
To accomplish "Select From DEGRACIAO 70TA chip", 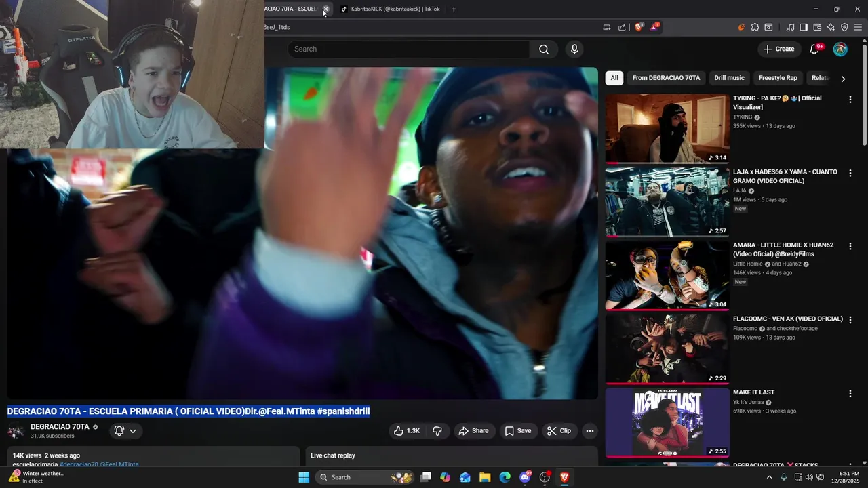I will coord(666,78).
